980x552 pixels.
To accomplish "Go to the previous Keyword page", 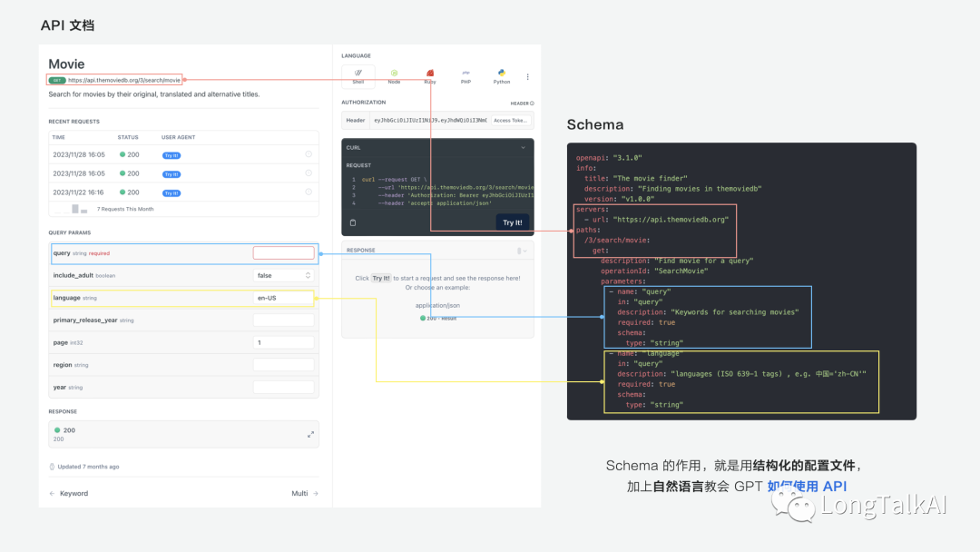I will (x=69, y=493).
